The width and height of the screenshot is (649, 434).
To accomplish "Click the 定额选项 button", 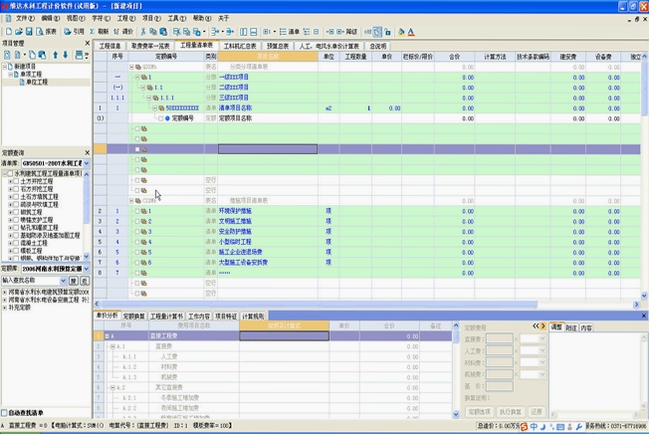I will click(479, 412).
